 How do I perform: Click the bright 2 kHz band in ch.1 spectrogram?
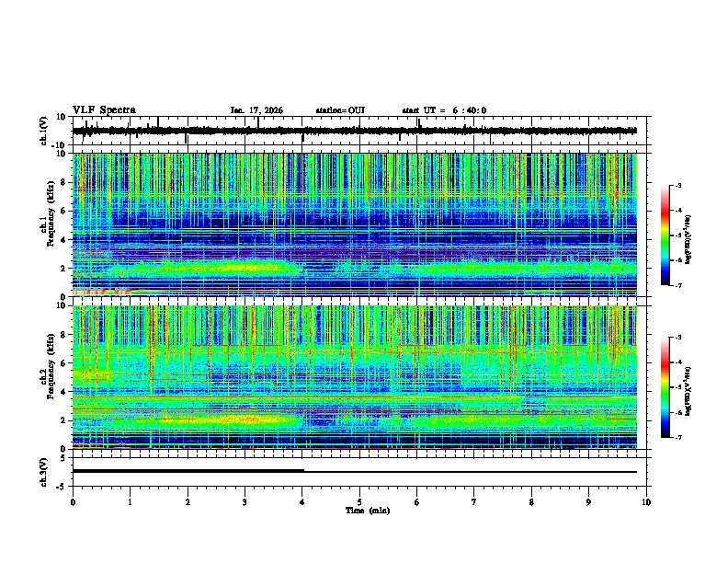(233, 268)
